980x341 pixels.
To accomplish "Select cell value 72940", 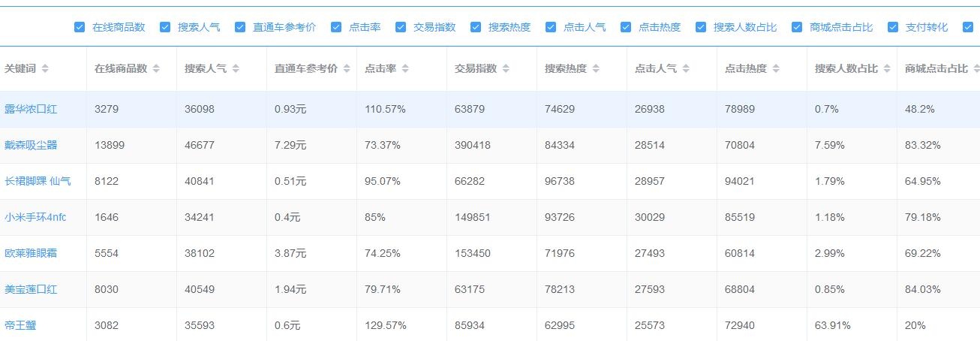I will [x=740, y=325].
